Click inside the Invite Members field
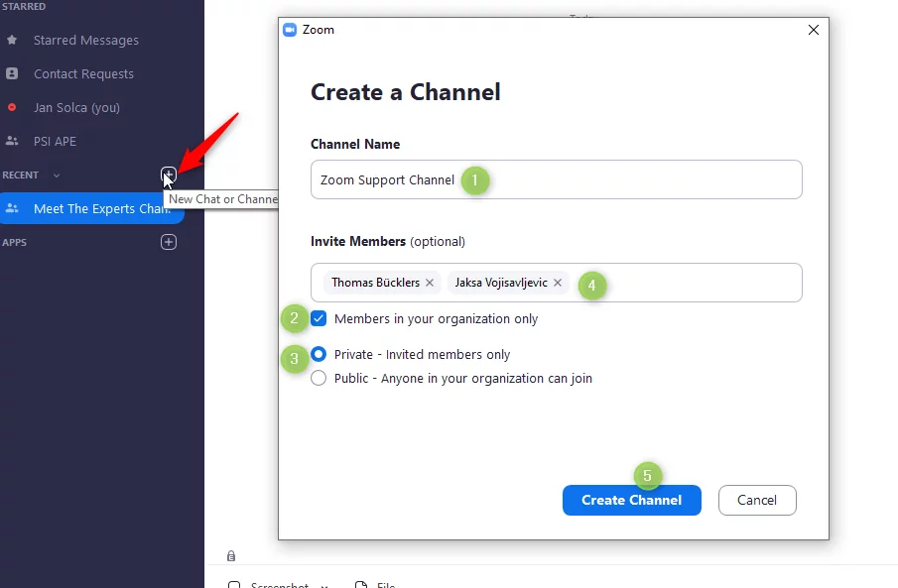The width and height of the screenshot is (898, 588). [695, 283]
